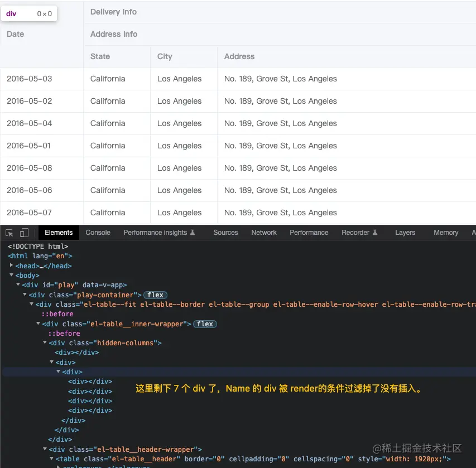Switch to the Sources tab
Image resolution: width=476 pixels, height=468 pixels.
[x=225, y=233]
